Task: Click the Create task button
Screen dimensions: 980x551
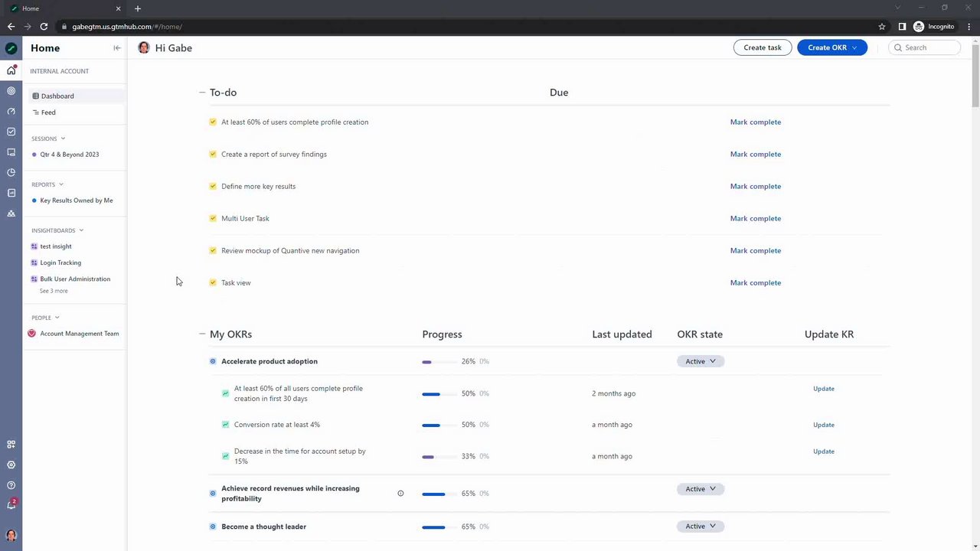Action: pos(762,47)
